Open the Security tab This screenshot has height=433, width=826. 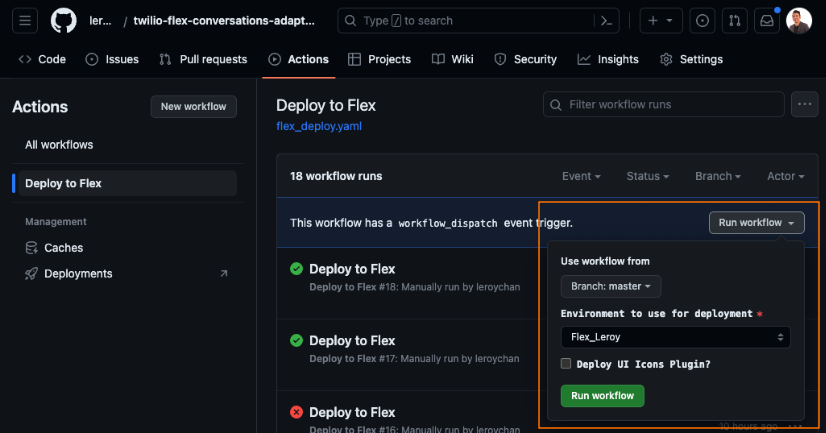525,60
